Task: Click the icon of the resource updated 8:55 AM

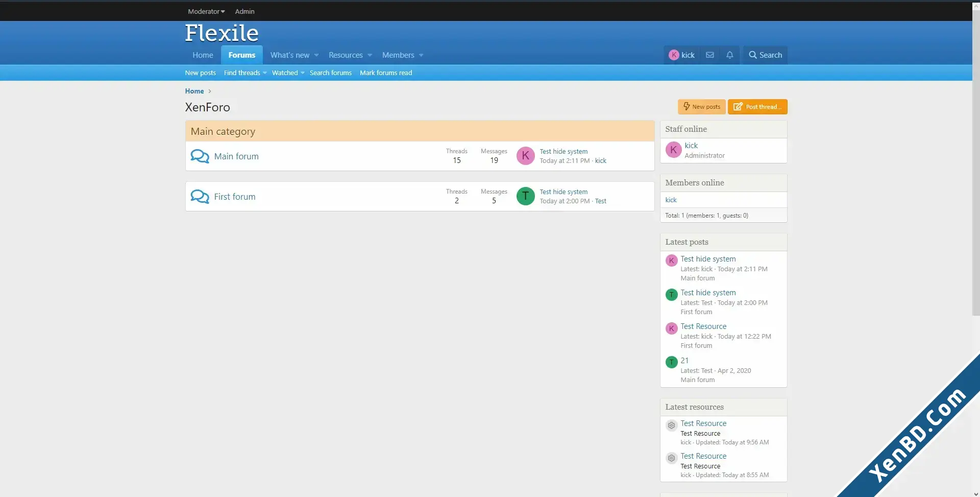Action: click(x=671, y=458)
